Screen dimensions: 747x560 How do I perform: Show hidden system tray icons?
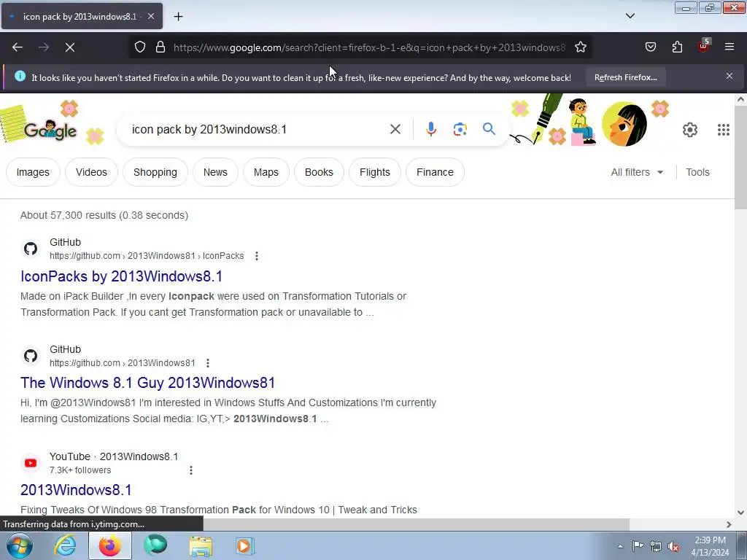[x=620, y=546]
